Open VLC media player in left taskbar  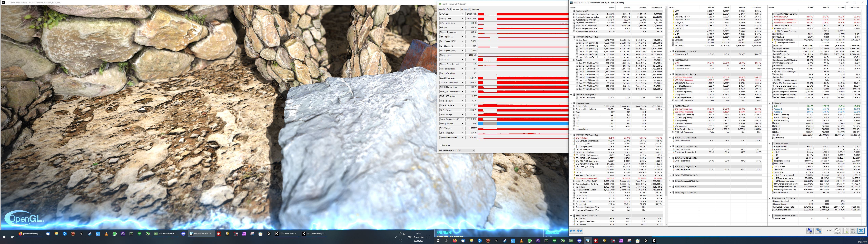[106, 233]
